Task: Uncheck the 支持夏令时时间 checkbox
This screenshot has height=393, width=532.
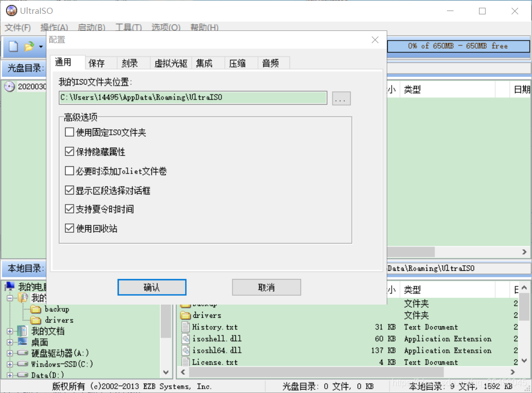Action: pos(69,209)
